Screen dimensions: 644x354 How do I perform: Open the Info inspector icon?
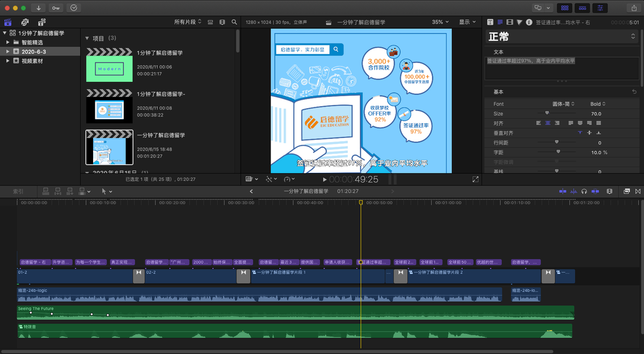point(529,22)
